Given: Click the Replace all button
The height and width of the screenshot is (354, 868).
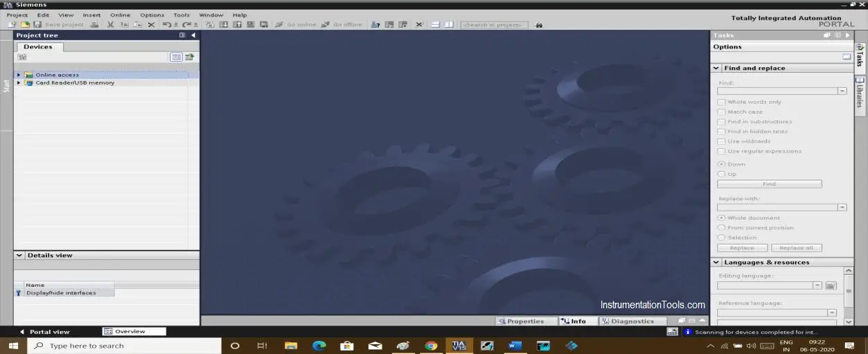Looking at the screenshot, I should pos(796,247).
